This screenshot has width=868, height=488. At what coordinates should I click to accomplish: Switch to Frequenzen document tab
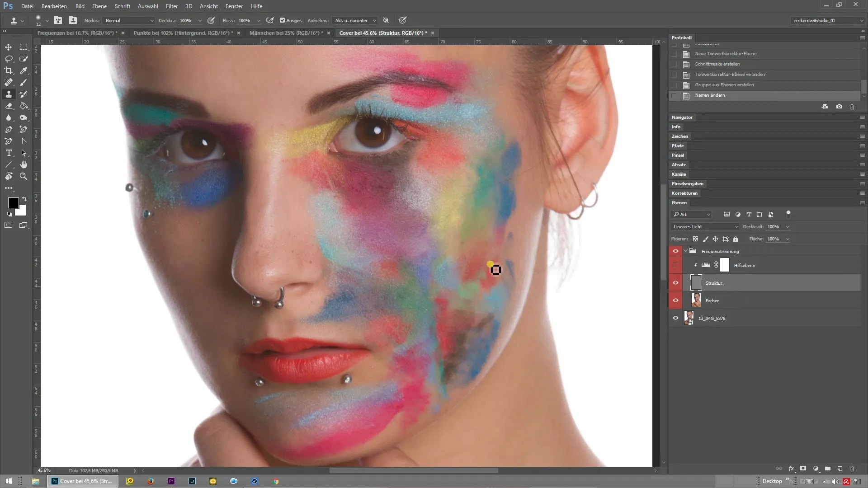click(77, 33)
